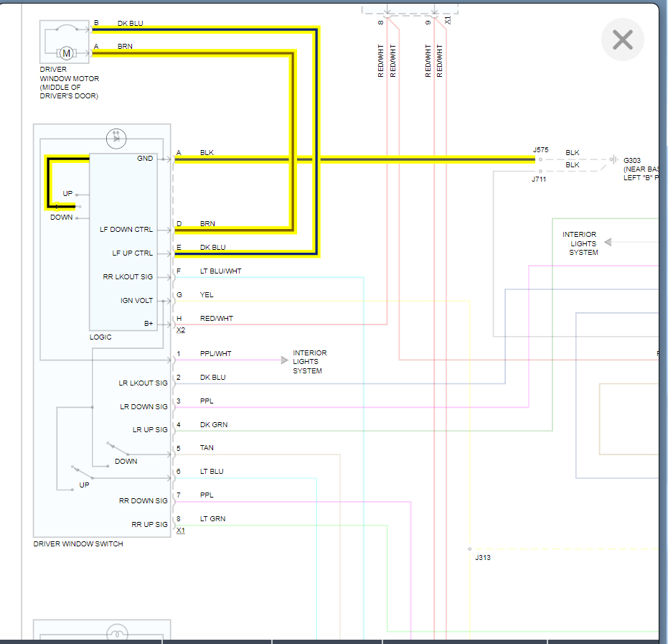Click the right-pointing arrow beside PPL/WHT wire
Screen dimensions: 668x644
(284, 360)
